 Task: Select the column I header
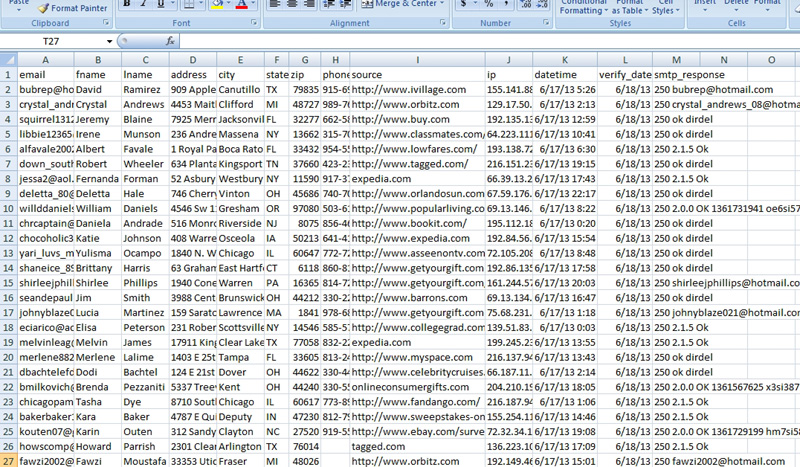[416, 60]
